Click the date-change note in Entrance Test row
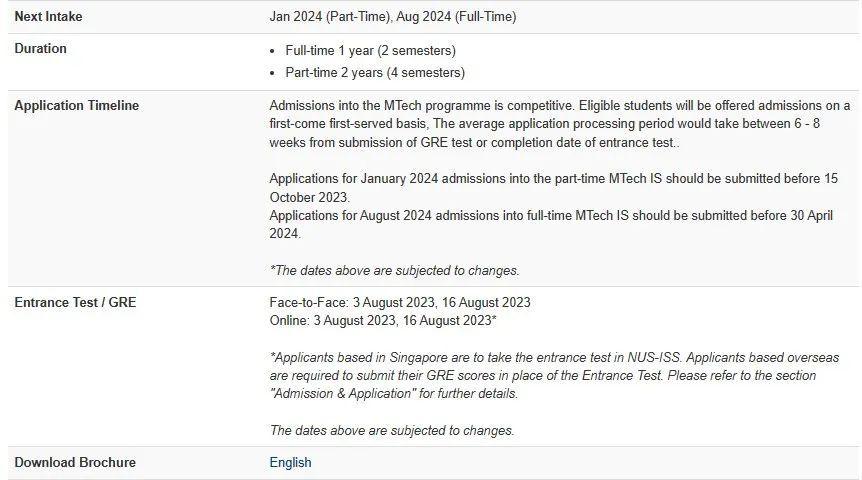Screen dimensions: 862x480 [x=392, y=430]
